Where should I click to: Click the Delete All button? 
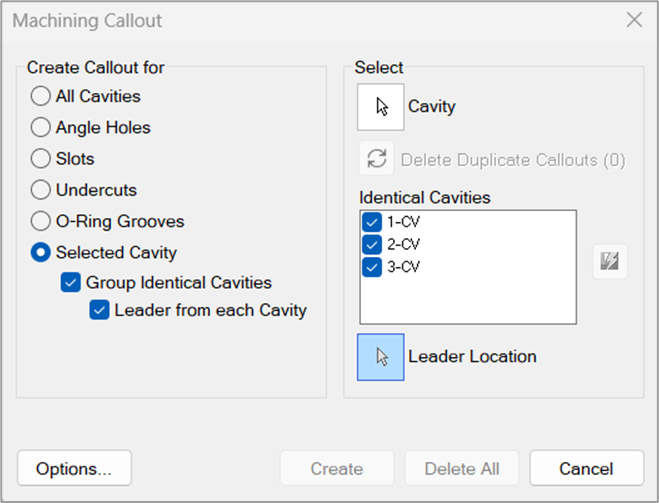point(462,468)
